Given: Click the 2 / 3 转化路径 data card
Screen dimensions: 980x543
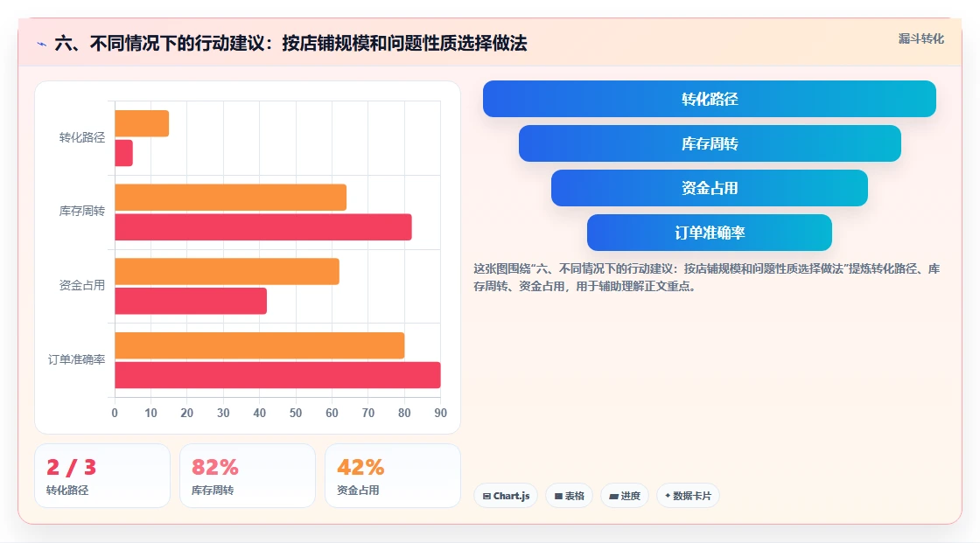Looking at the screenshot, I should [102, 476].
